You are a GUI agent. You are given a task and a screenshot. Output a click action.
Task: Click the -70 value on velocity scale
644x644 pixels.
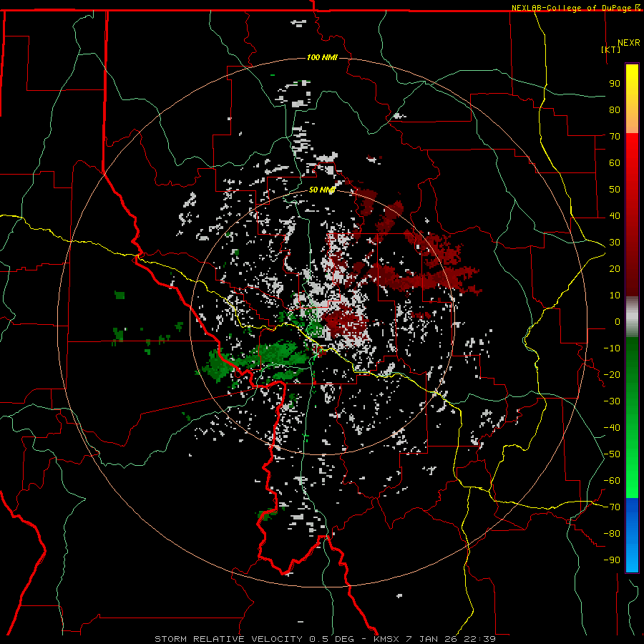tap(612, 507)
